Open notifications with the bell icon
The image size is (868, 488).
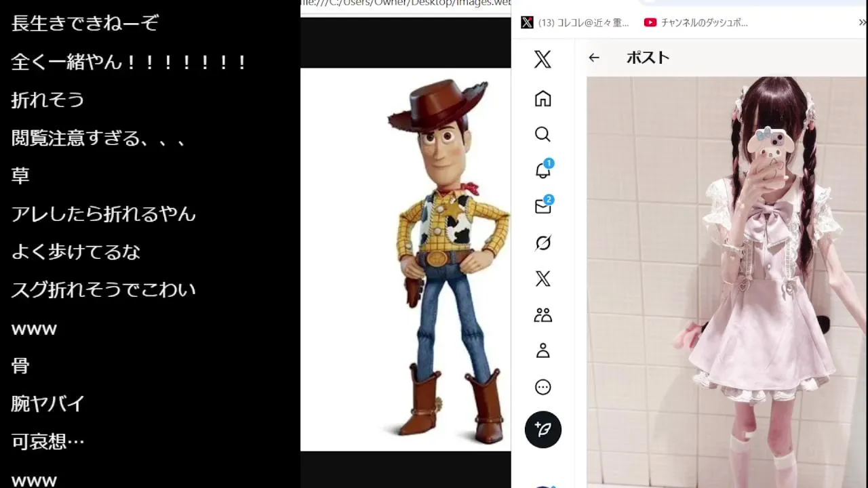[x=543, y=169]
